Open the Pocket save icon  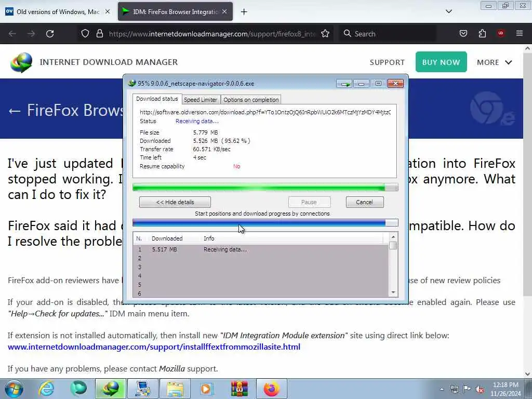[x=463, y=33]
